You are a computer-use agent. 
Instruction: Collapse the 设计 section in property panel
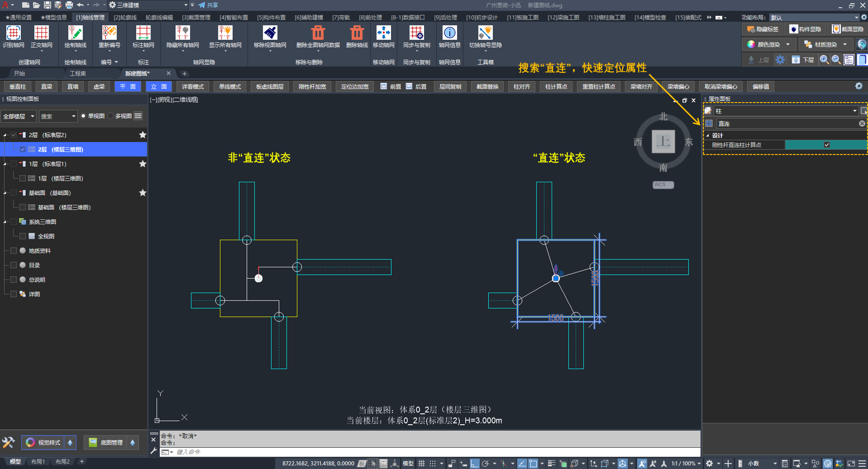(x=708, y=136)
